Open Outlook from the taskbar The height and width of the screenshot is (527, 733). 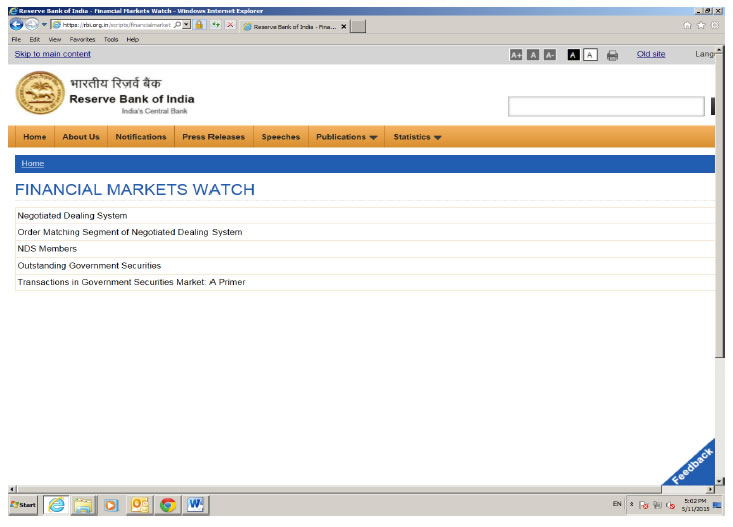tap(139, 505)
